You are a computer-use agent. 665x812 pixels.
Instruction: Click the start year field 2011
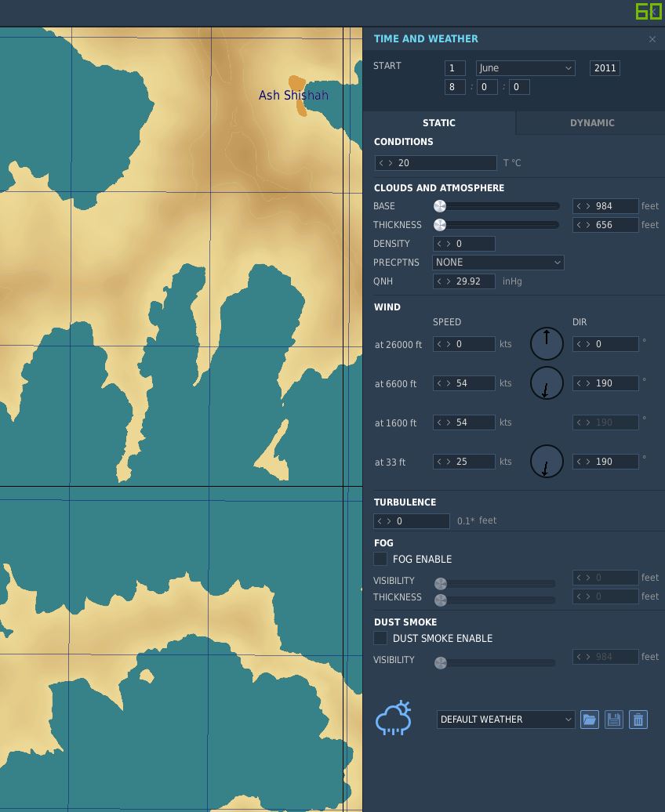click(x=605, y=68)
